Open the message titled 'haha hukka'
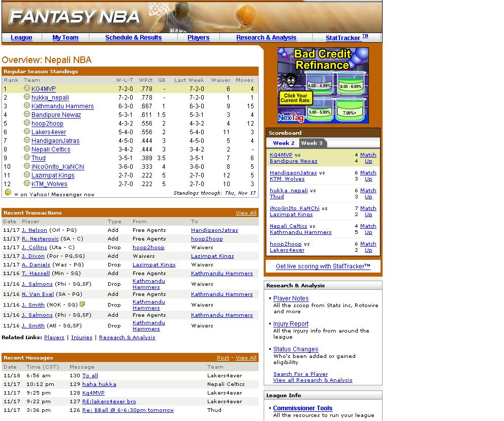Viewport: 504px width, 421px height. tap(99, 384)
